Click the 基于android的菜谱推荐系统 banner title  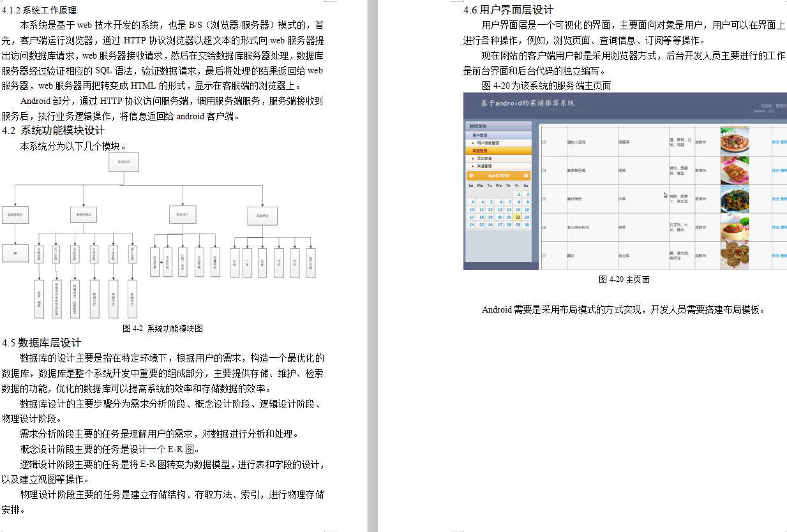click(528, 103)
